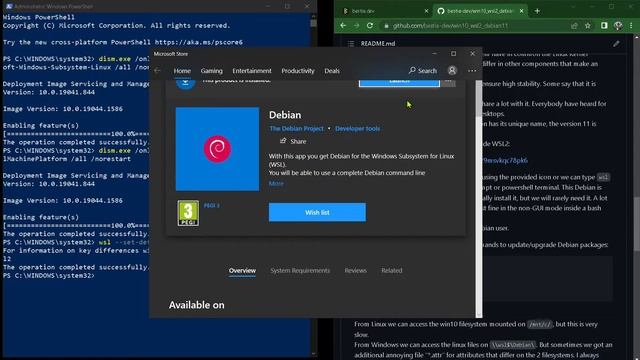
Task: Open the Developer tools category link
Action: coord(357,129)
